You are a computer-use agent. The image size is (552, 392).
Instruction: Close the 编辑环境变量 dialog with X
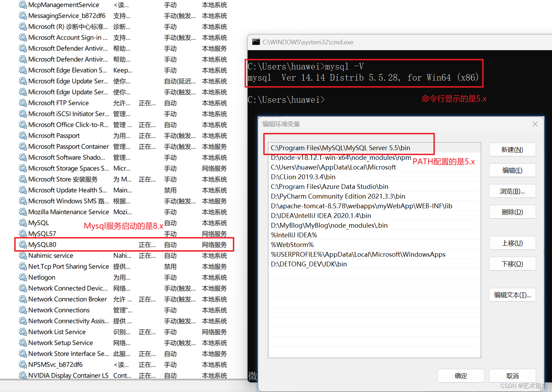[x=535, y=124]
